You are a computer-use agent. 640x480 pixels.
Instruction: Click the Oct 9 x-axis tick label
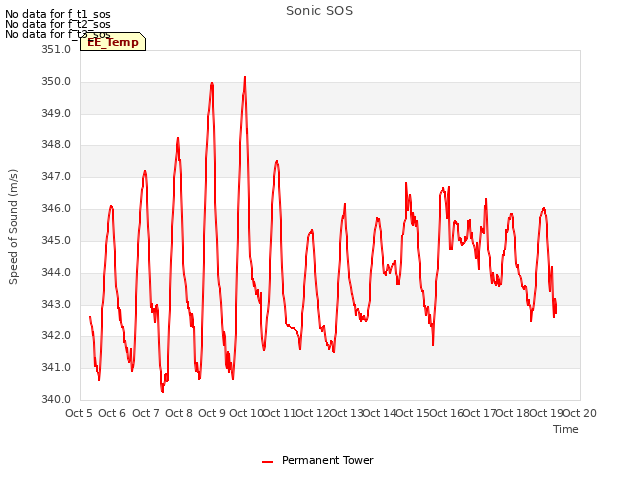coord(212,413)
